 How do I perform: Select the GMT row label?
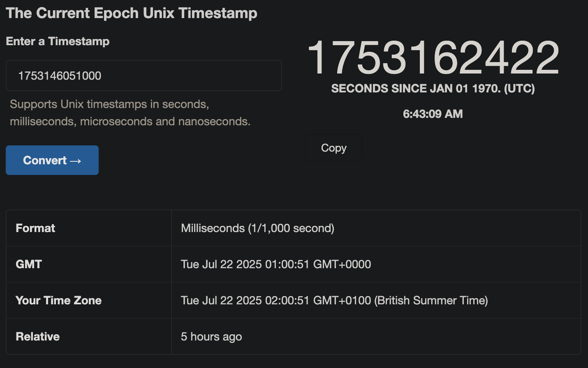tap(29, 264)
